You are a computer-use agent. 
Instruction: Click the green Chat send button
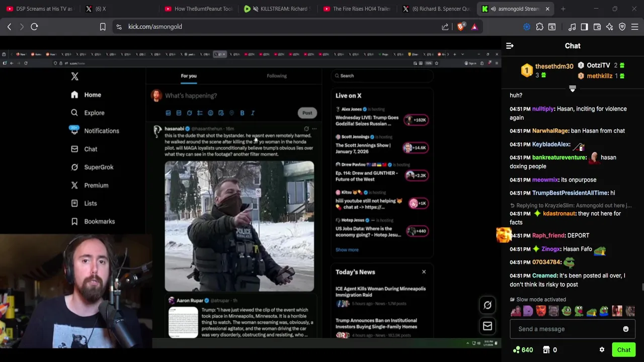tap(624, 350)
